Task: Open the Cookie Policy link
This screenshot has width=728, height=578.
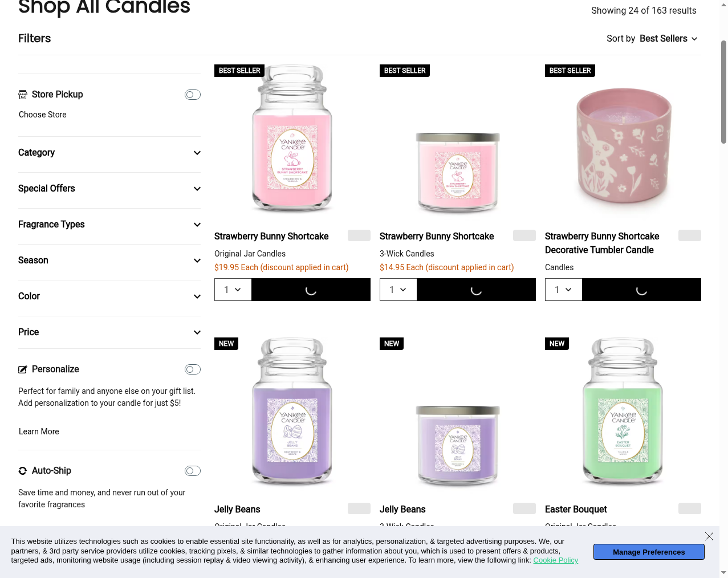Action: pyautogui.click(x=555, y=560)
